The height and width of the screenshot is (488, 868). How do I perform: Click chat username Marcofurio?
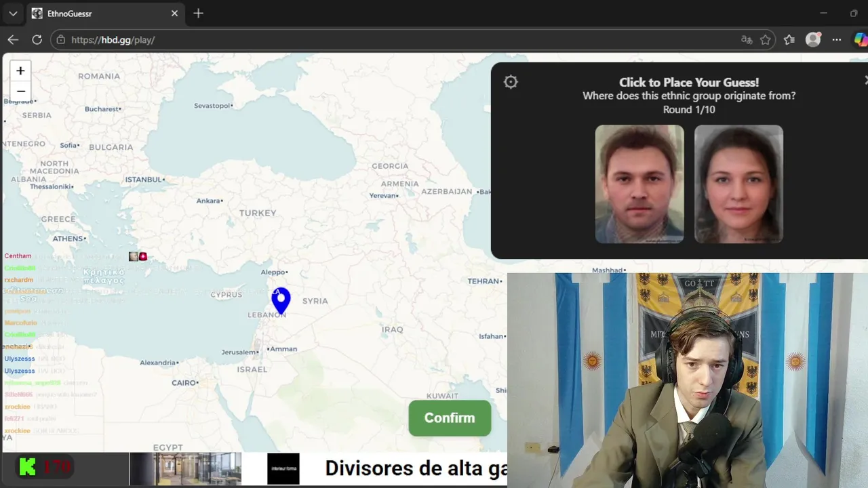coord(20,323)
